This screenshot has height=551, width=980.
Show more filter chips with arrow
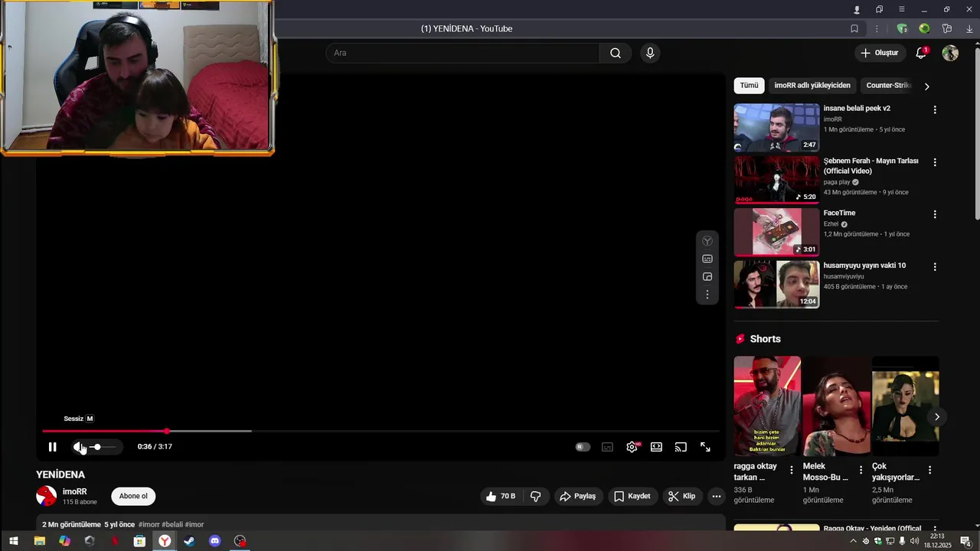coord(926,86)
